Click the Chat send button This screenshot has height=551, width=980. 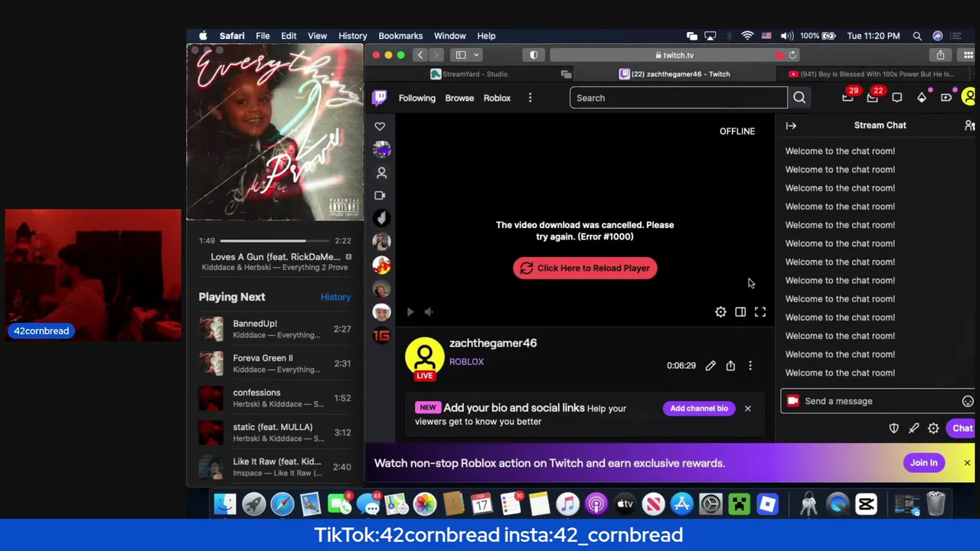click(962, 429)
